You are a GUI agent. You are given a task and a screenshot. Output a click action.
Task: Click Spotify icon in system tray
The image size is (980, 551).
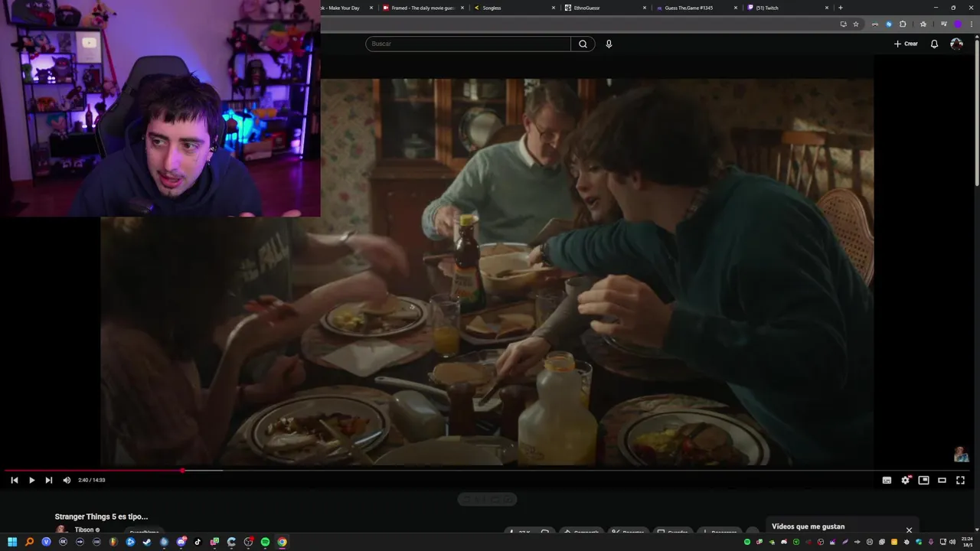[x=747, y=542]
